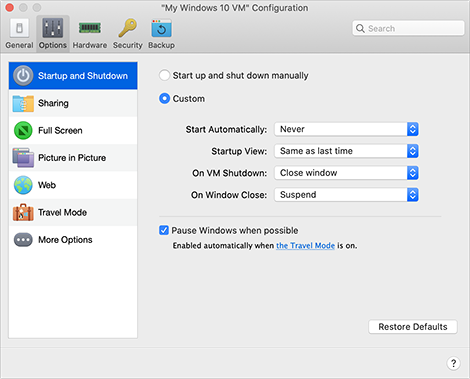Click the magnifier icon in search
The image size is (470, 379).
tap(360, 28)
